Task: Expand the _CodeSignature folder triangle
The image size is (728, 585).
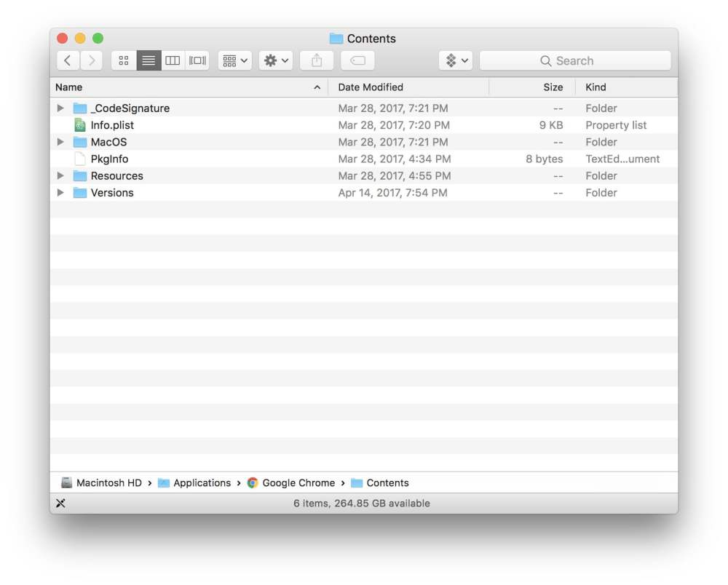Action: 60,108
